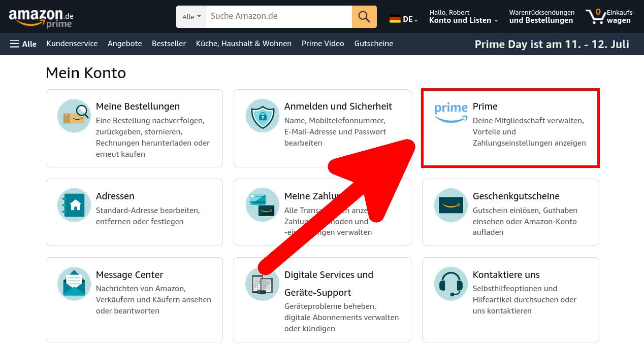Click the Kontaktiere uns headset icon
Viewport: 644px width, 349px height.
(451, 283)
